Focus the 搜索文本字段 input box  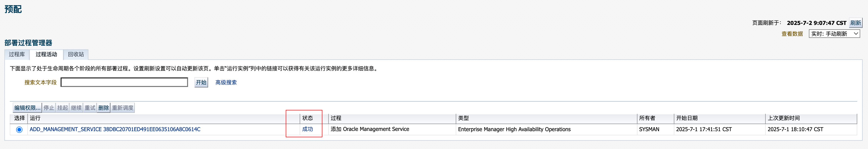[124, 82]
